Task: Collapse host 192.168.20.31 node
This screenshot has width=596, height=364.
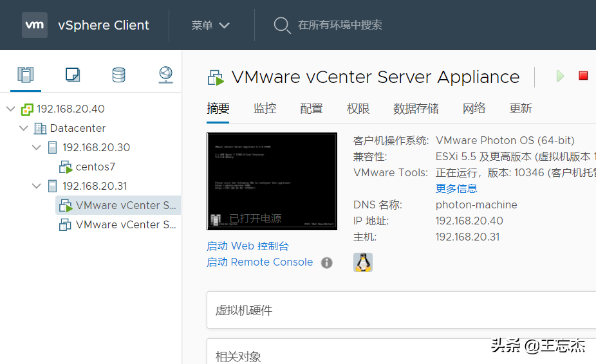Action: pyautogui.click(x=37, y=186)
